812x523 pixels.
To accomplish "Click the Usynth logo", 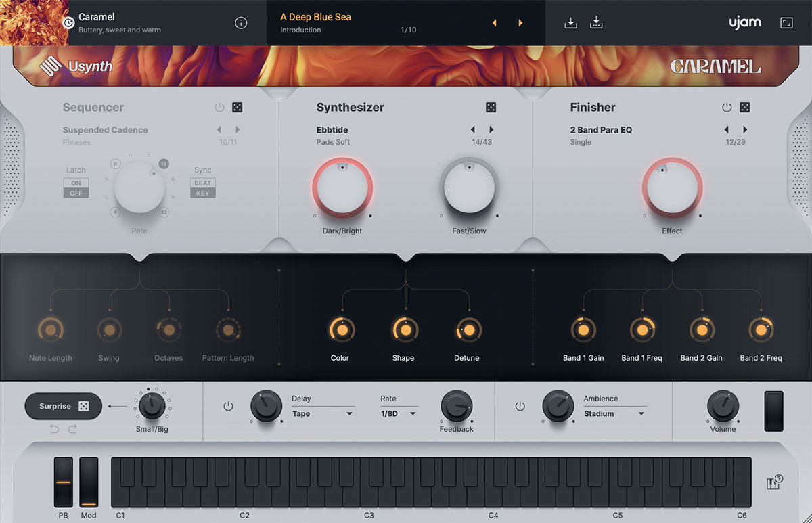I will [76, 66].
